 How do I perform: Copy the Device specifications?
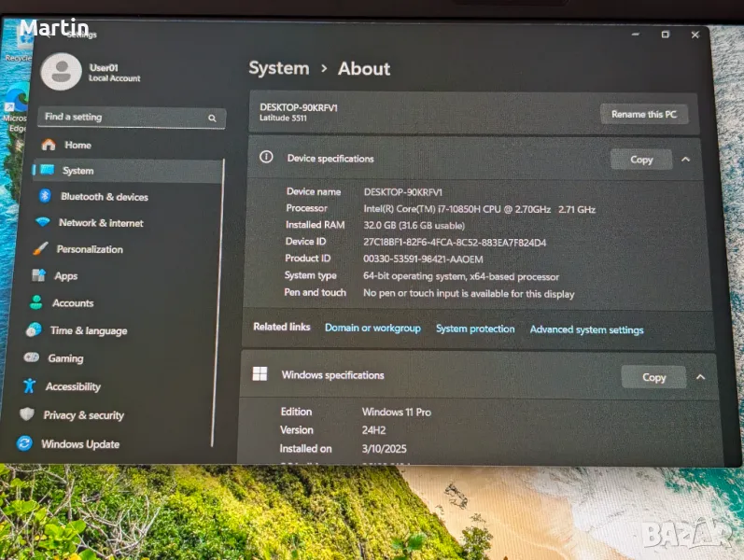(x=641, y=160)
